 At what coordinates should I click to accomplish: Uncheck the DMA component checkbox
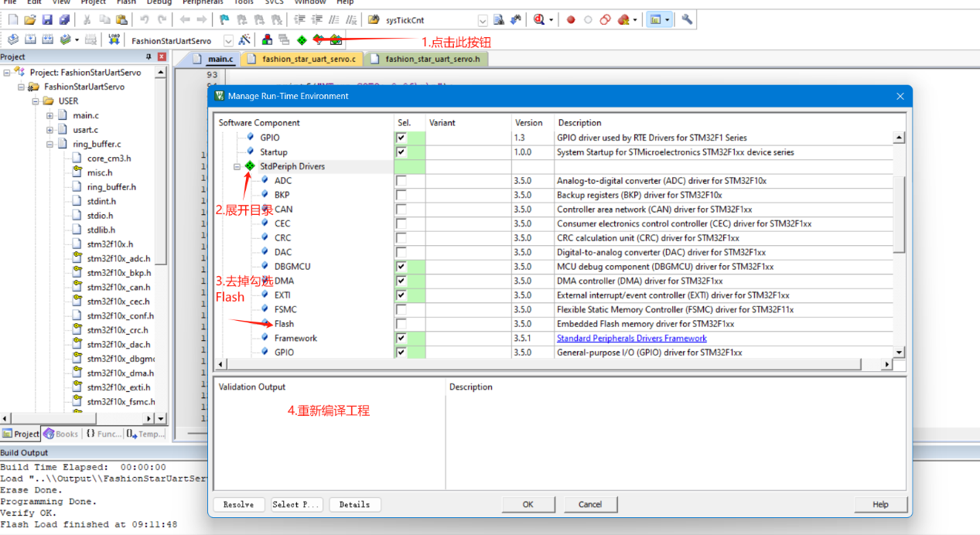(401, 281)
